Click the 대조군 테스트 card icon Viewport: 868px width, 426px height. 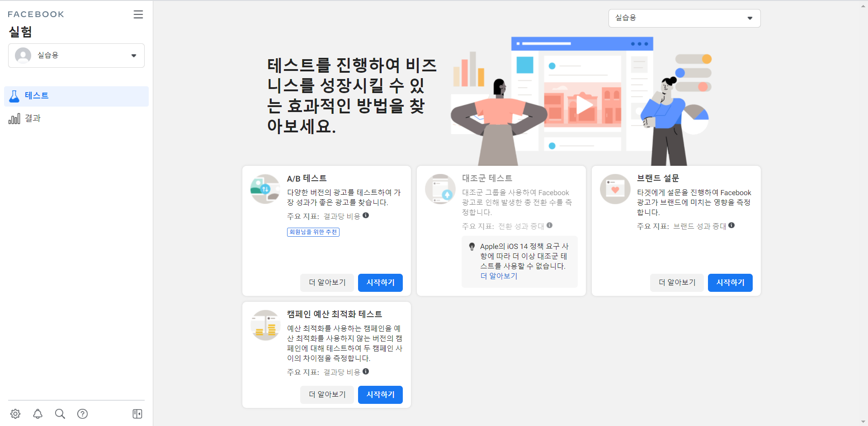coord(440,189)
